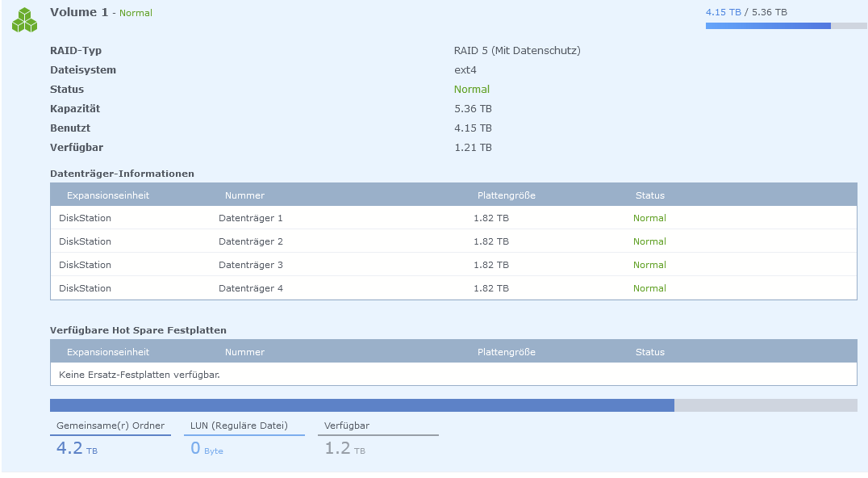This screenshot has height=478, width=868.
Task: Click DiskStation in the Datenträger 1 row
Action: (x=85, y=218)
